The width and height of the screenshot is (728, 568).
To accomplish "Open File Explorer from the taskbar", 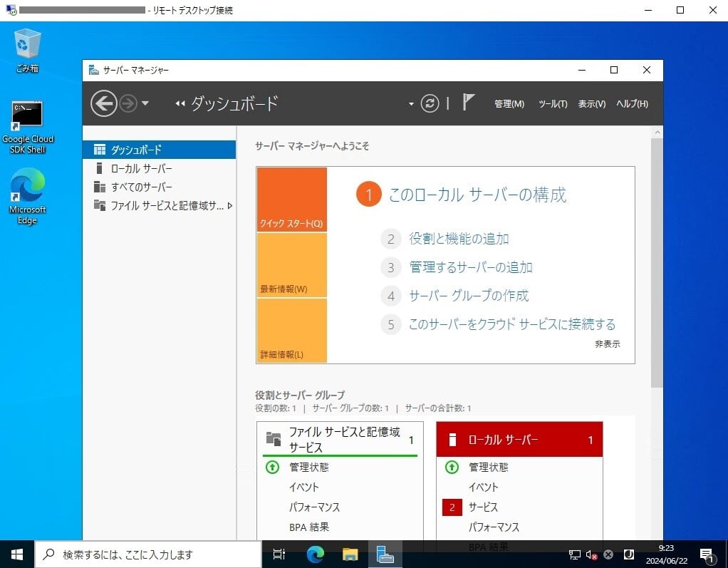I will pyautogui.click(x=350, y=554).
